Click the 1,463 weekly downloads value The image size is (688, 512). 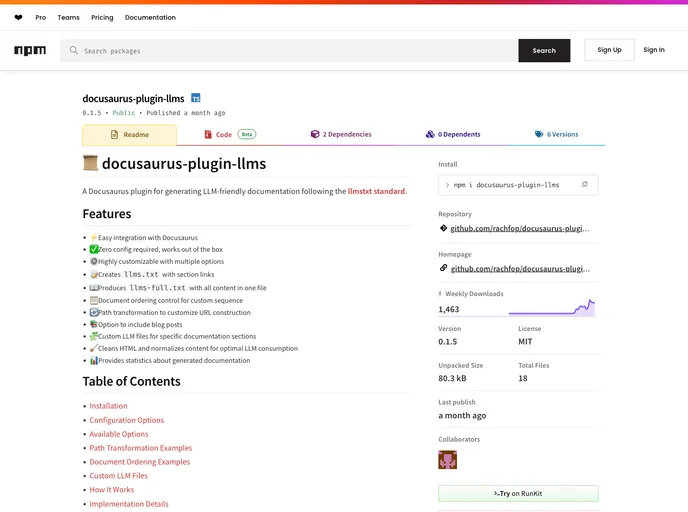click(448, 309)
